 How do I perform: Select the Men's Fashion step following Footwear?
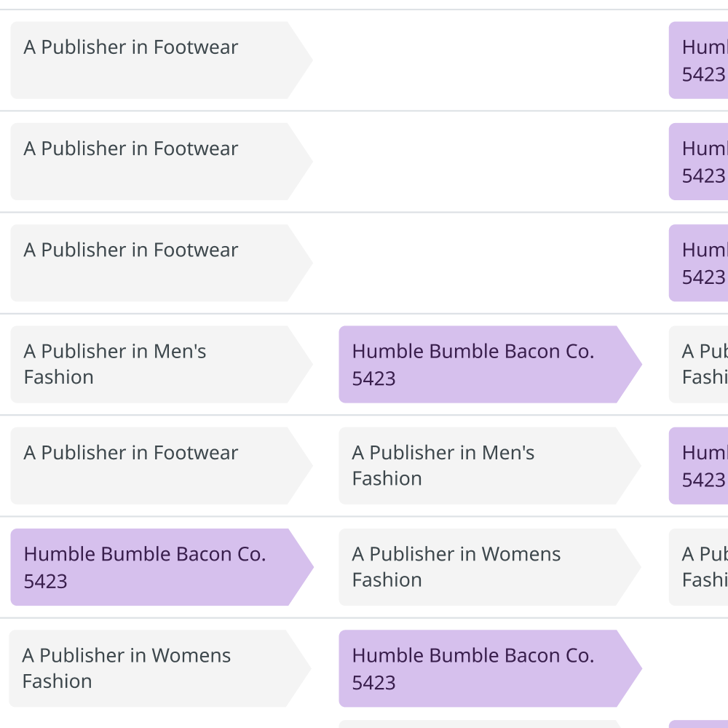480,466
